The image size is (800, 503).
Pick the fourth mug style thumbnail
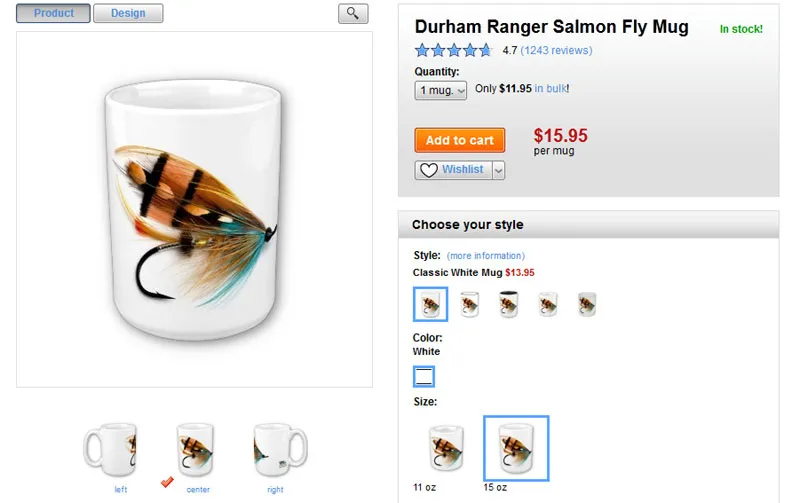[x=548, y=304]
